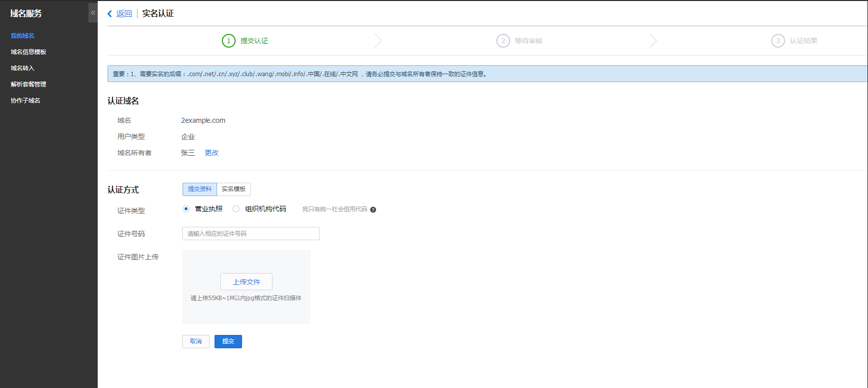
Task: Click the question mark help icon
Action: click(373, 210)
